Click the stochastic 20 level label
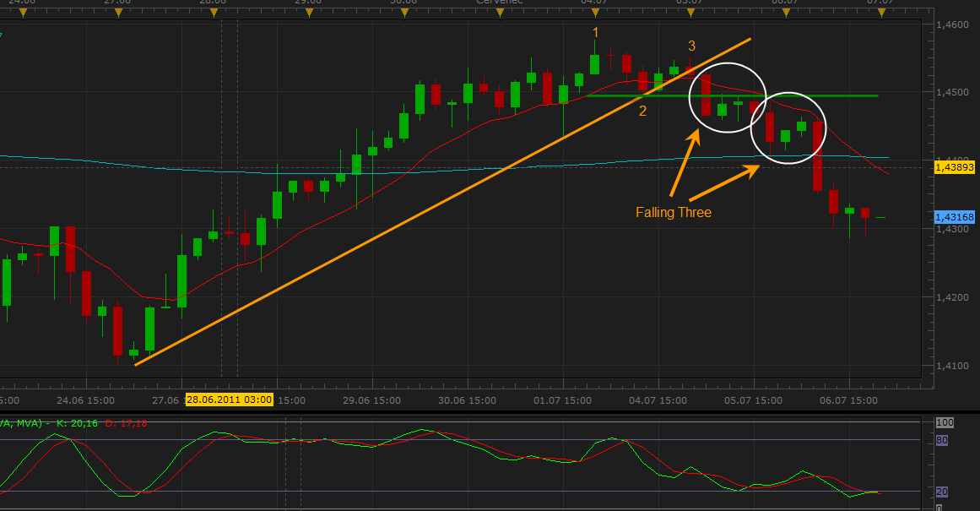Viewport: 980px width, 511px height. pos(945,492)
